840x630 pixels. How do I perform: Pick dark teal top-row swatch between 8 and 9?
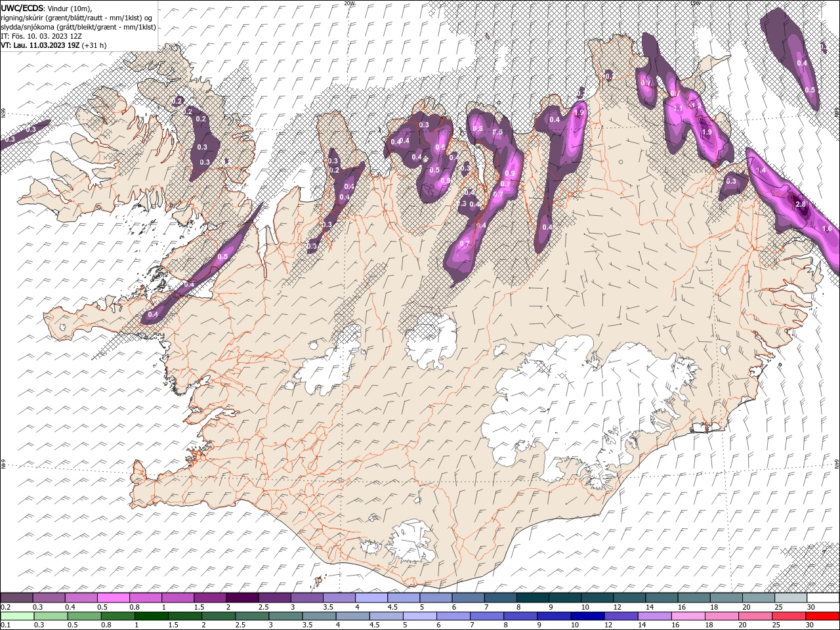[x=533, y=598]
